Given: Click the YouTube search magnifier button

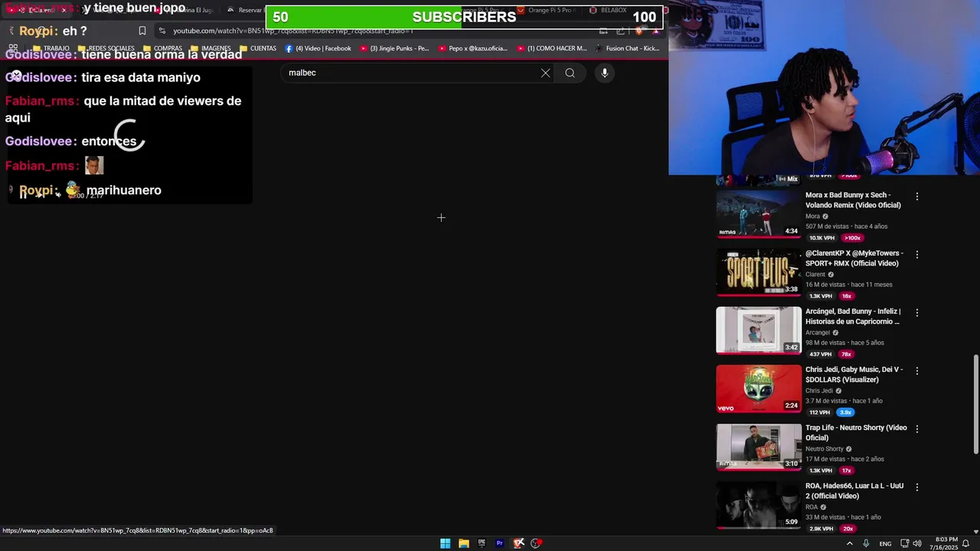Looking at the screenshot, I should pyautogui.click(x=570, y=73).
